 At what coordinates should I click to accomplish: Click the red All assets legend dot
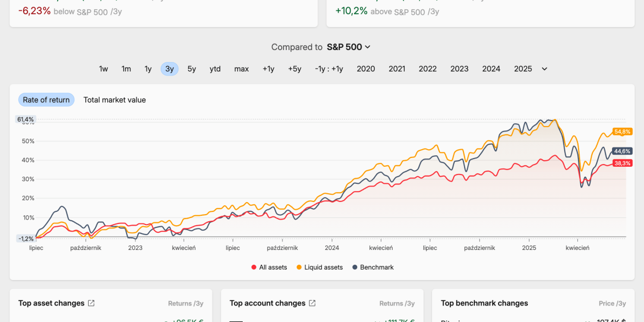254,268
